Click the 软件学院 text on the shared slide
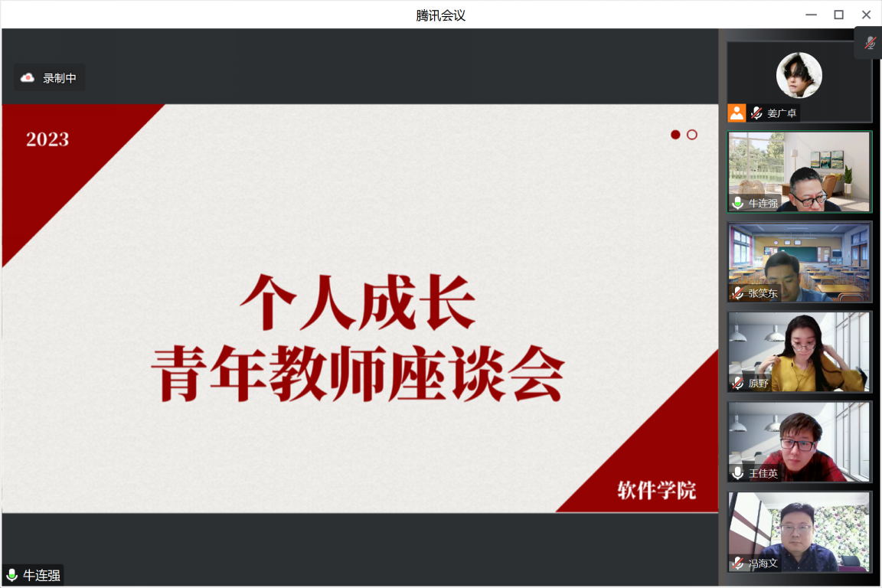The width and height of the screenshot is (882, 588). coord(657,490)
